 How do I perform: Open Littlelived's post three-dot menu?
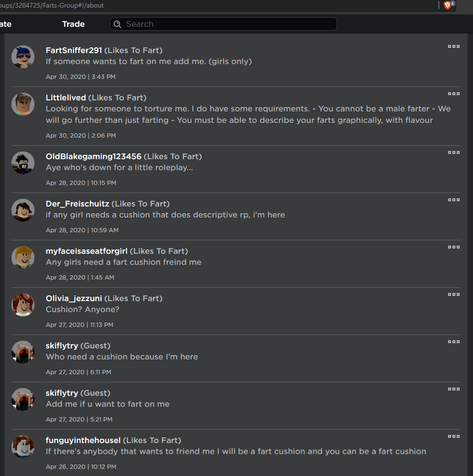454,94
